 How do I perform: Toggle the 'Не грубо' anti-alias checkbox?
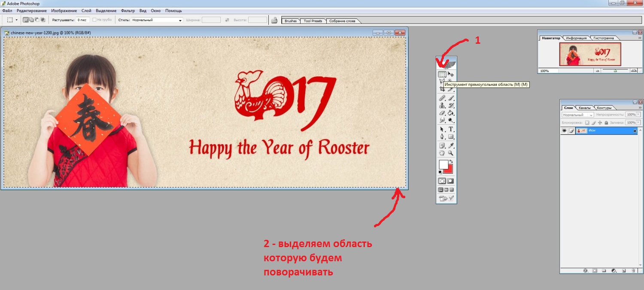coord(95,20)
